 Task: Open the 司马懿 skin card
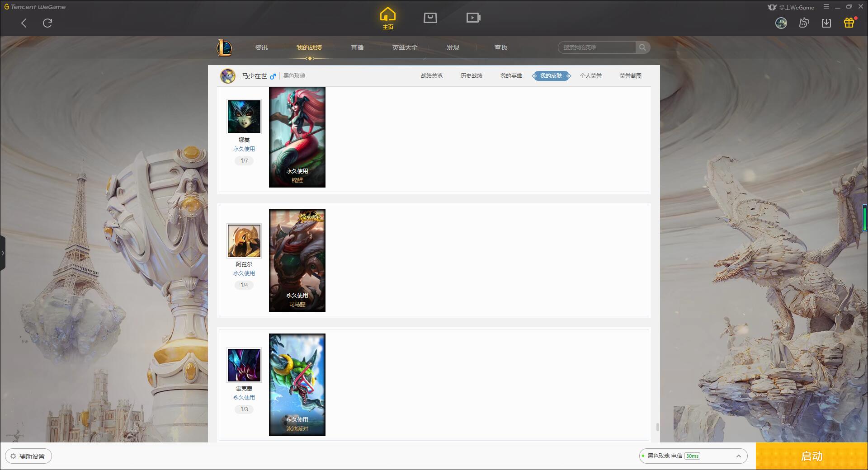[x=297, y=260]
